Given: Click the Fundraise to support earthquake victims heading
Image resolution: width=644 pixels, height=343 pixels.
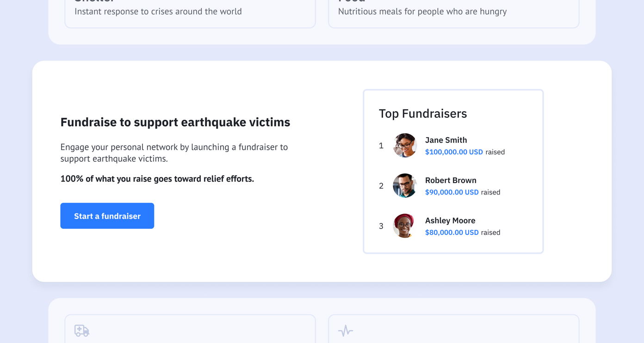Looking at the screenshot, I should pyautogui.click(x=175, y=122).
